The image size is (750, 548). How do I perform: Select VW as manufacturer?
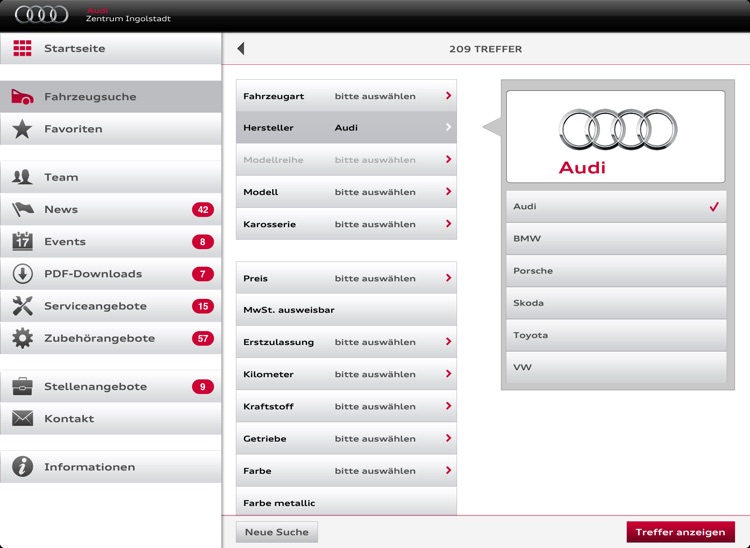[x=616, y=367]
